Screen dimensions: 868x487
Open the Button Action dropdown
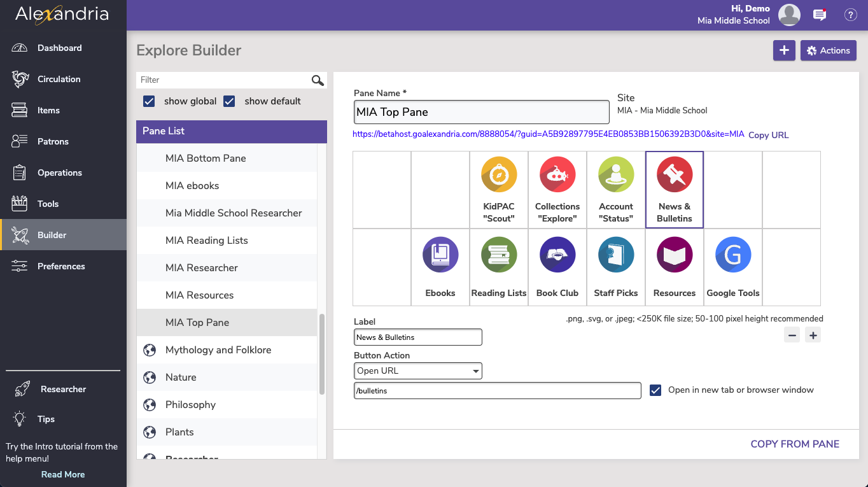click(417, 371)
